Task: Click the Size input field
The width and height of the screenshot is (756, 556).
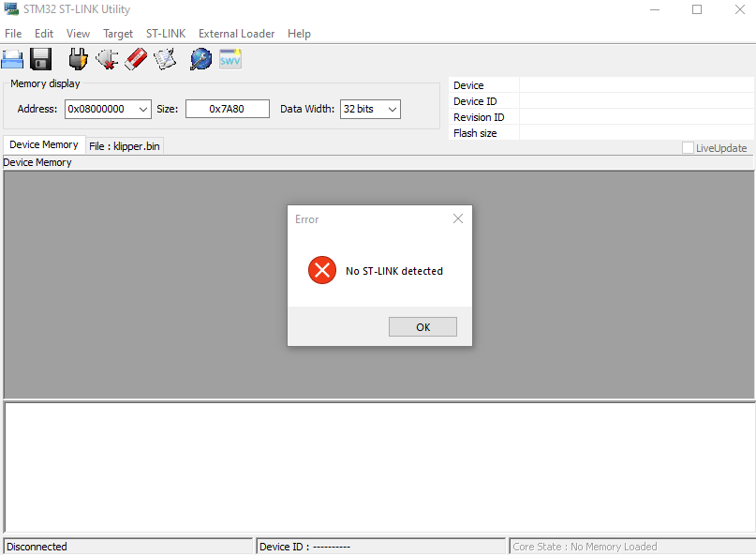Action: coord(227,110)
